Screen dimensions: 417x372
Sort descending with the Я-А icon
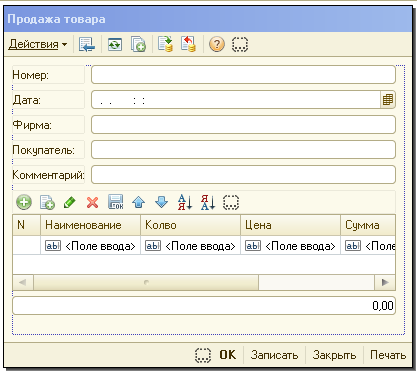[x=208, y=202]
